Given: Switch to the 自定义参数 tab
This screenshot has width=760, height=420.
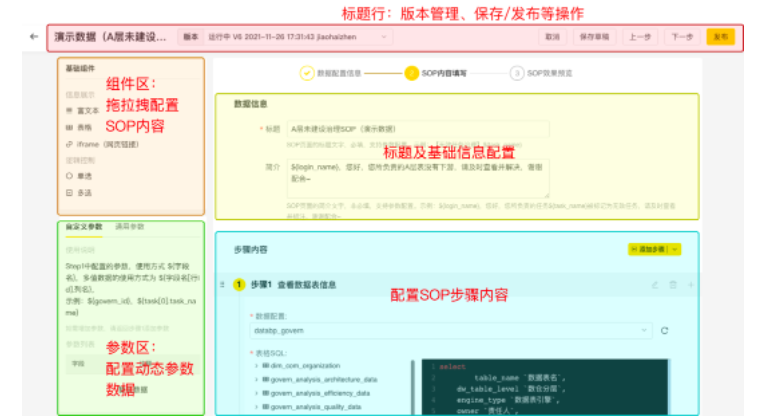Looking at the screenshot, I should 84,227.
